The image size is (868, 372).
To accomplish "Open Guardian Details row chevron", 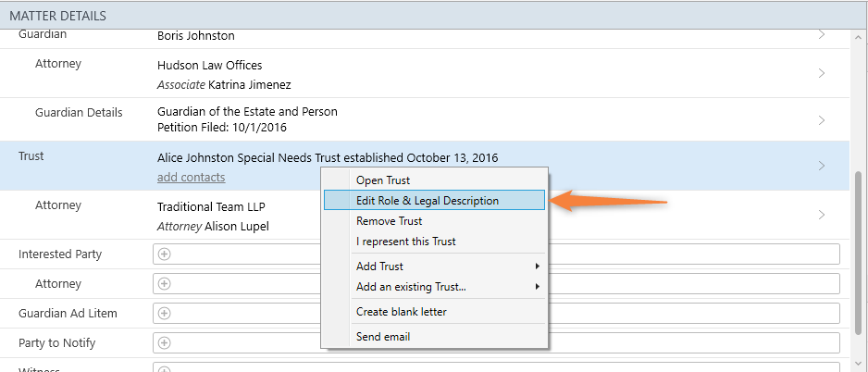I will click(822, 120).
